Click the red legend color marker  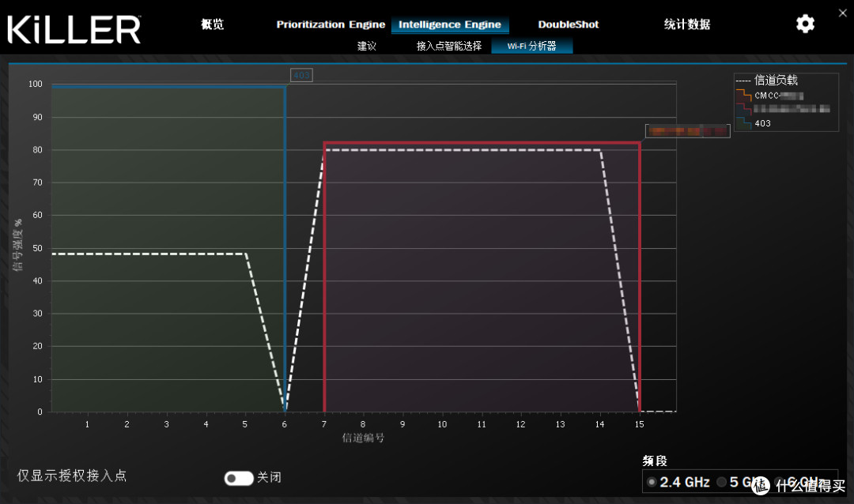pyautogui.click(x=743, y=109)
